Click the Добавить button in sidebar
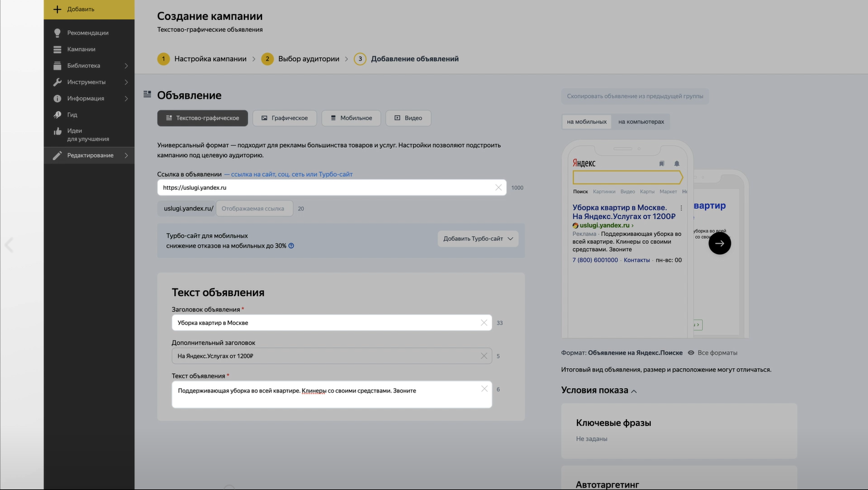Viewport: 868px width, 490px height. click(89, 9)
